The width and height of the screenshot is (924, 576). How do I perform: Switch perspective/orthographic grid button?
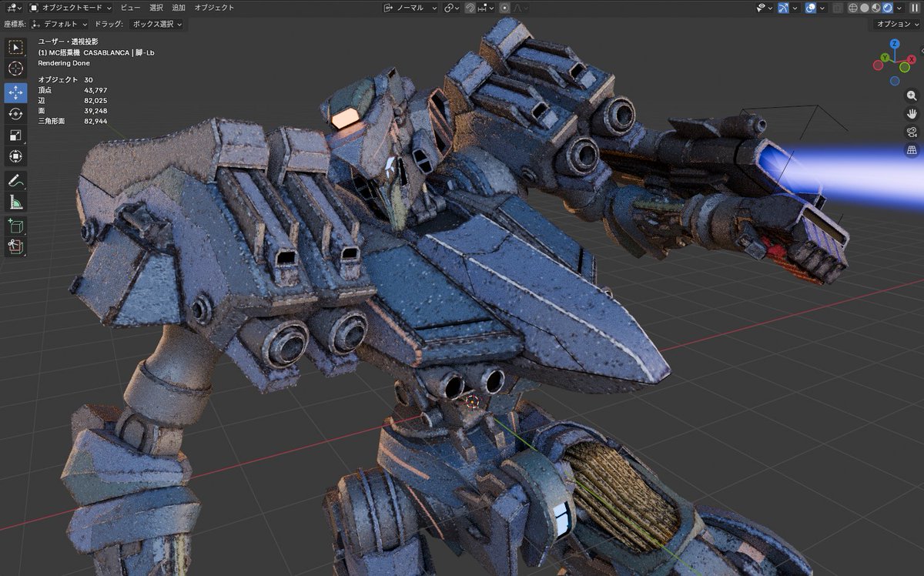coord(912,149)
